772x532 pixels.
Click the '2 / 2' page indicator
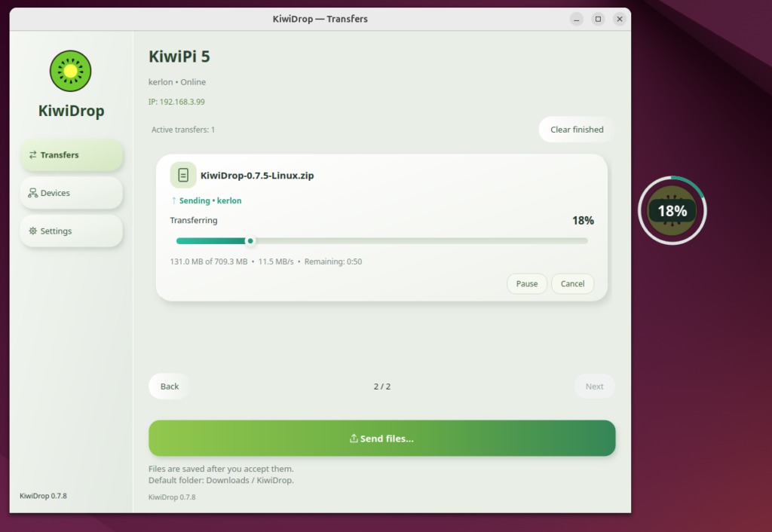tap(382, 387)
